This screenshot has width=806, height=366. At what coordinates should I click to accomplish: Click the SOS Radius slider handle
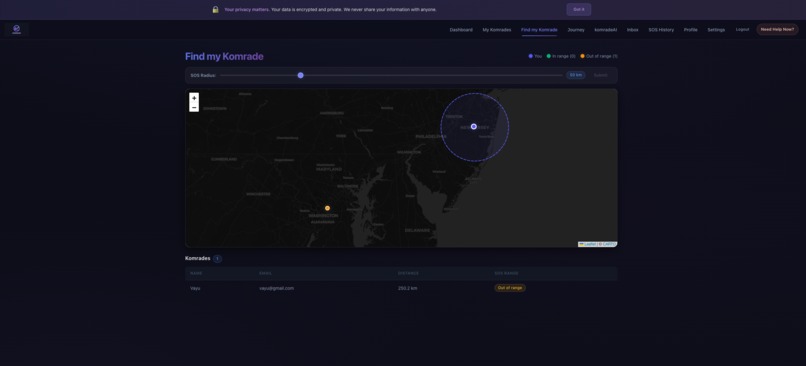tap(301, 76)
